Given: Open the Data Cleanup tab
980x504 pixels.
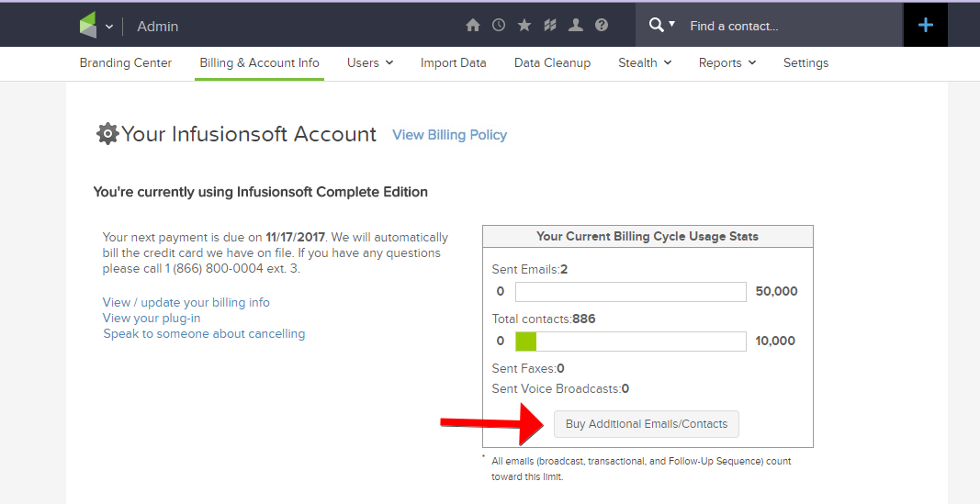Looking at the screenshot, I should point(552,62).
